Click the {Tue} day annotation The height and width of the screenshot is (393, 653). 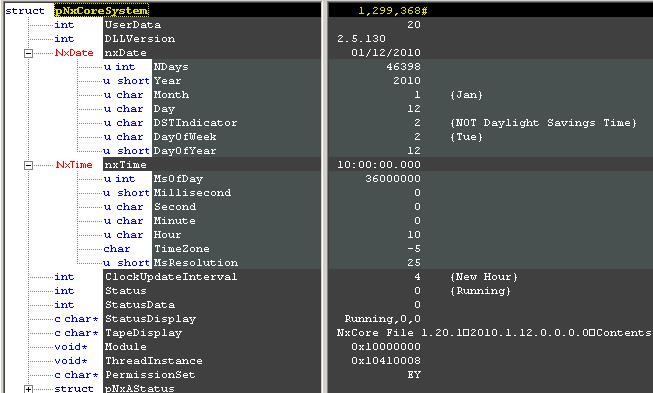[x=466, y=137]
